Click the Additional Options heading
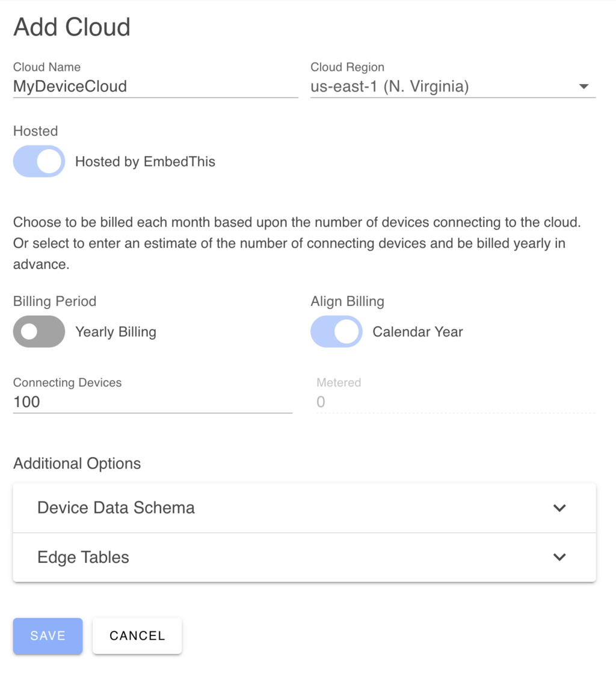This screenshot has height=674, width=616. pos(76,463)
